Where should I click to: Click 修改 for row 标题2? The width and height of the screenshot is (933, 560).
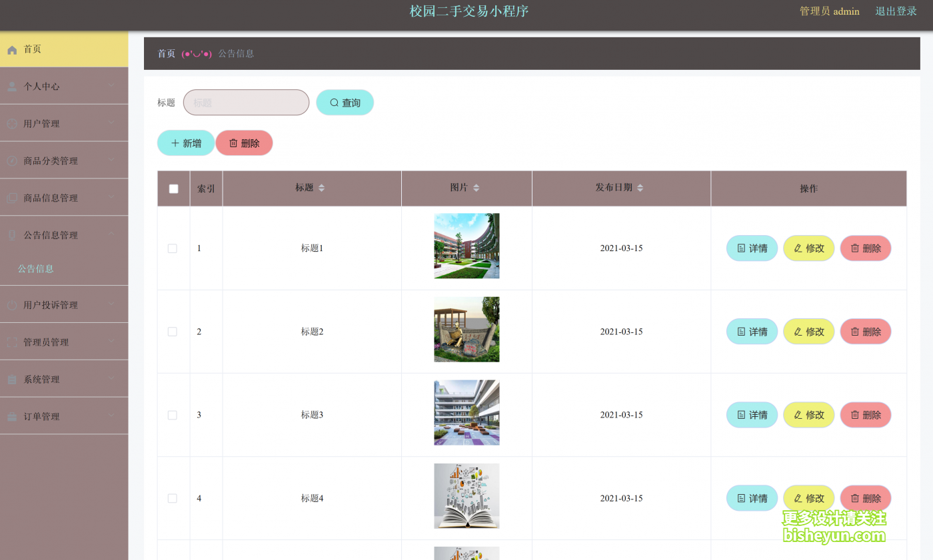(809, 332)
